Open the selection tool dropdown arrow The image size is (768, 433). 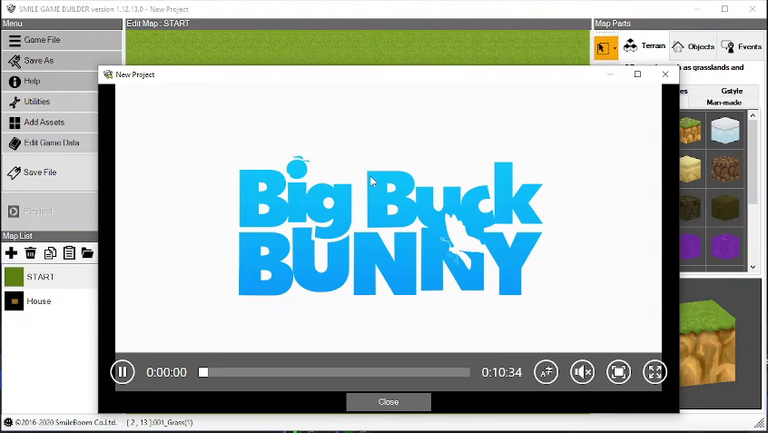(615, 48)
